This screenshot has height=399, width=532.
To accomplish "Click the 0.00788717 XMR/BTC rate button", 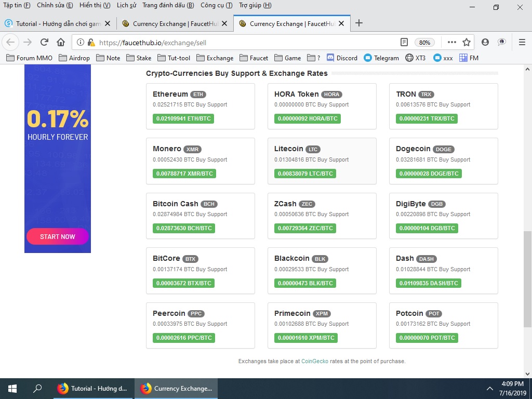I will (x=184, y=174).
